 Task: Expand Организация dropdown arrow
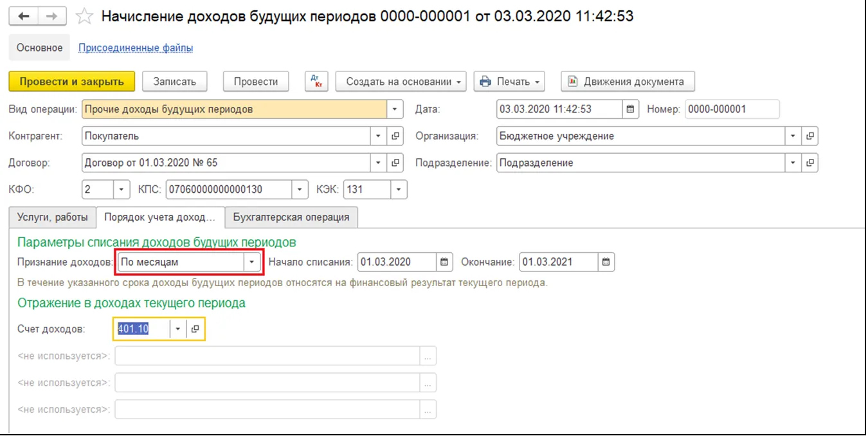[794, 136]
